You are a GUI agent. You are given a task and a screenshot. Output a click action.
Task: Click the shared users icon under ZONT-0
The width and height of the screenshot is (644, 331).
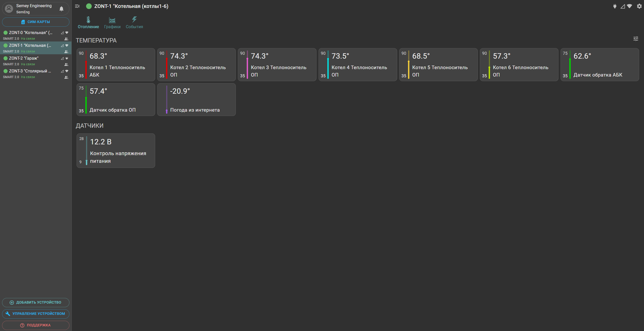(x=66, y=39)
